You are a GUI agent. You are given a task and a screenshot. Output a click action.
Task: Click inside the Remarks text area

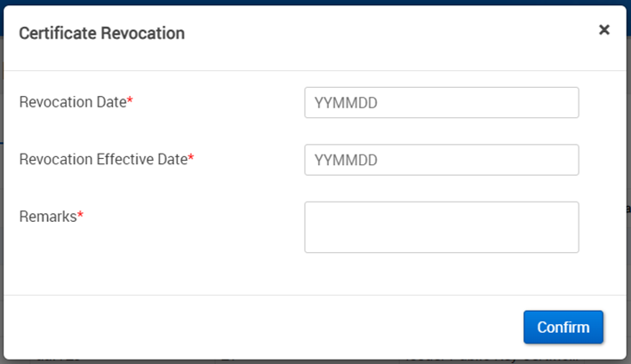[441, 226]
